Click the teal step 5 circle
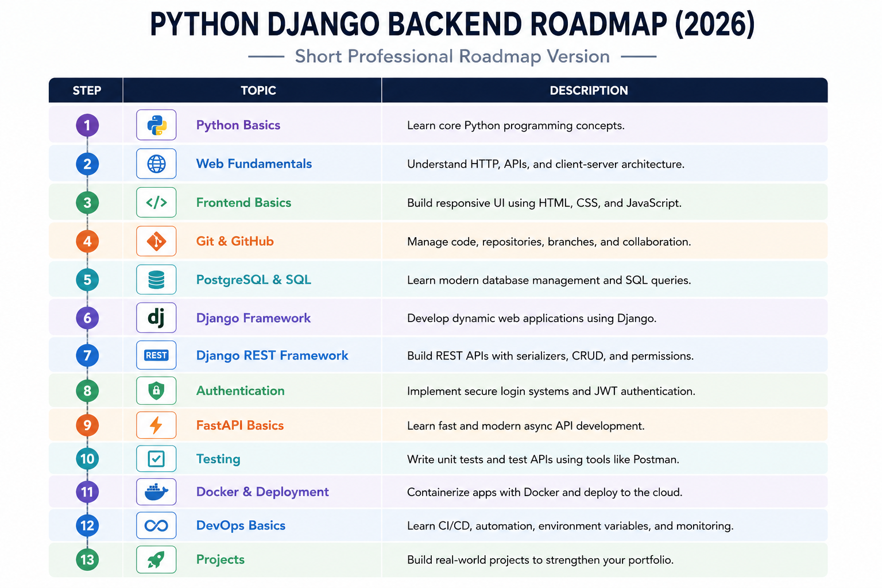 click(87, 280)
